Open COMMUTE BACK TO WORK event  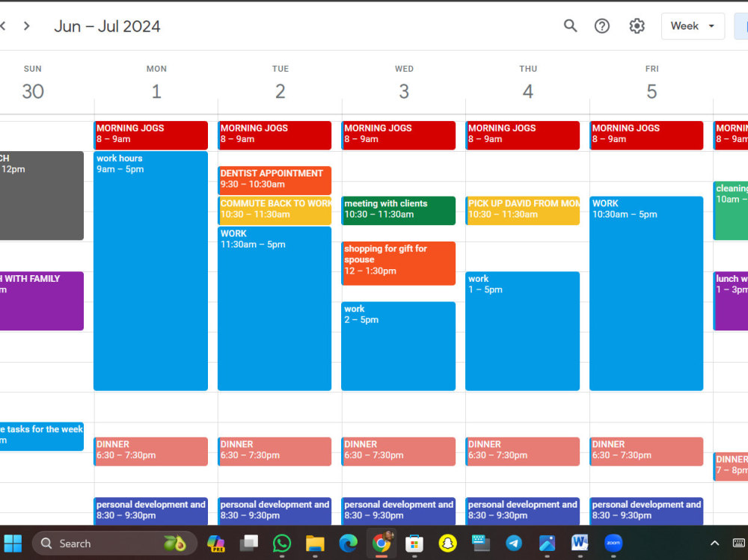(x=275, y=210)
